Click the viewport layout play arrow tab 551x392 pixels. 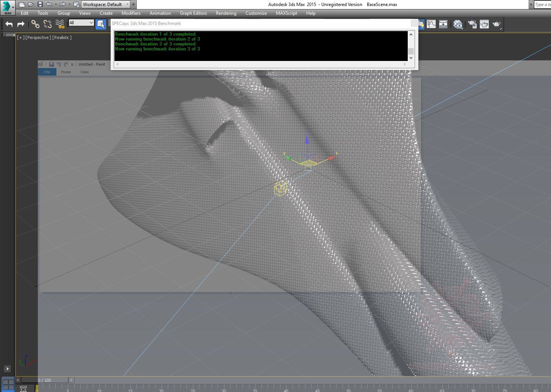pyautogui.click(x=7, y=369)
